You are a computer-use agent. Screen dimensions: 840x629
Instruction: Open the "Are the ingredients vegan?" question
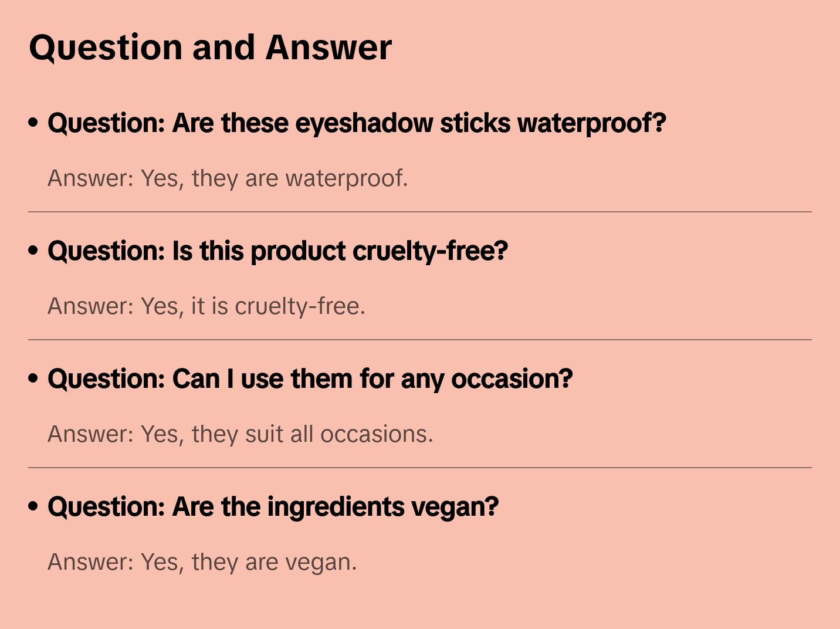point(273,507)
